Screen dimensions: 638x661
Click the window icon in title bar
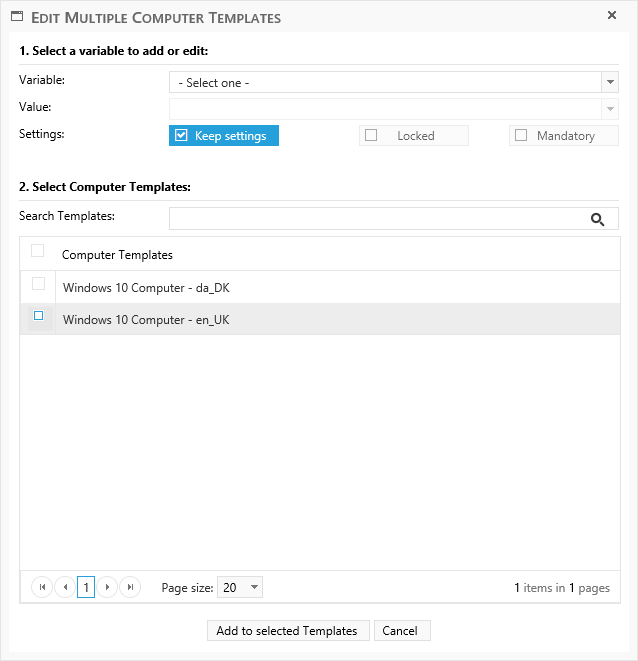point(17,17)
